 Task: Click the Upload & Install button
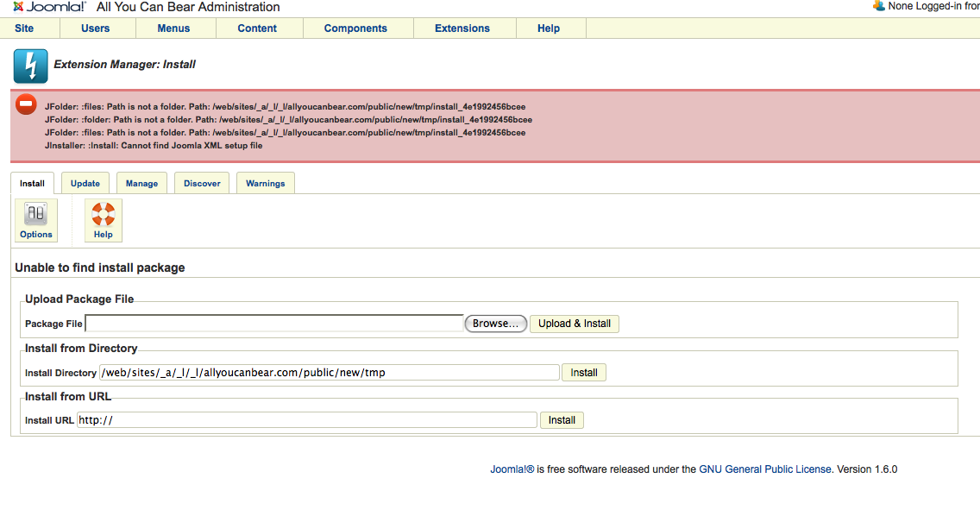(x=575, y=324)
